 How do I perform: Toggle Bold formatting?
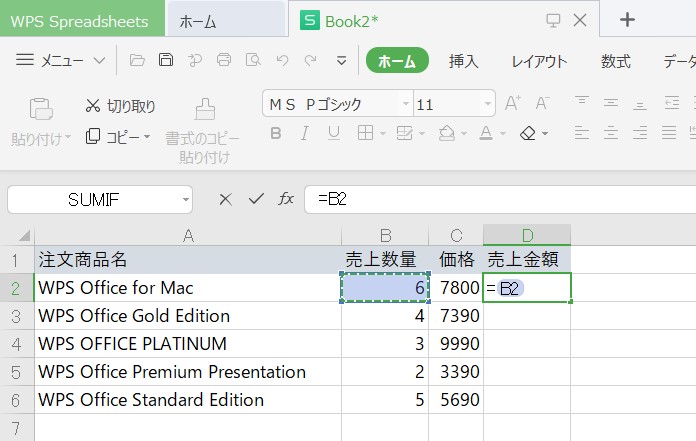click(x=276, y=133)
